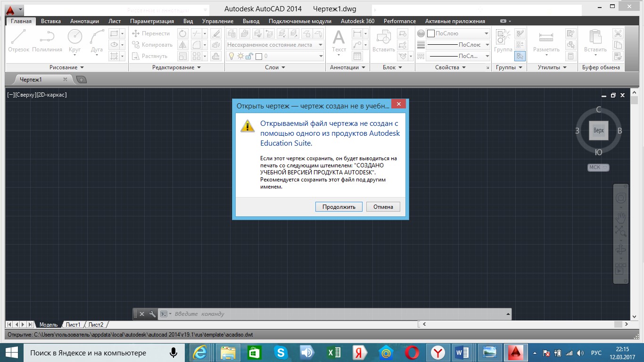Expand the Свойства panel
The width and height of the screenshot is (644, 362).
coord(450,67)
